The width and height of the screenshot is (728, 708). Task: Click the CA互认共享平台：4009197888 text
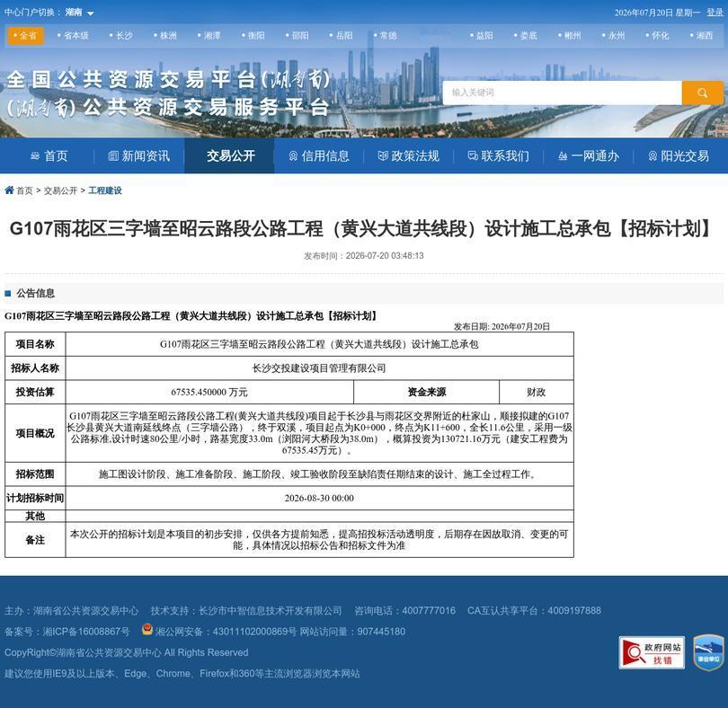point(534,610)
